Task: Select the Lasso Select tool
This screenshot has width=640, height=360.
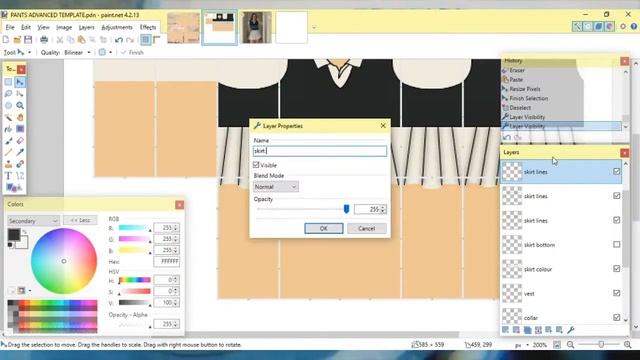Action: [8, 94]
